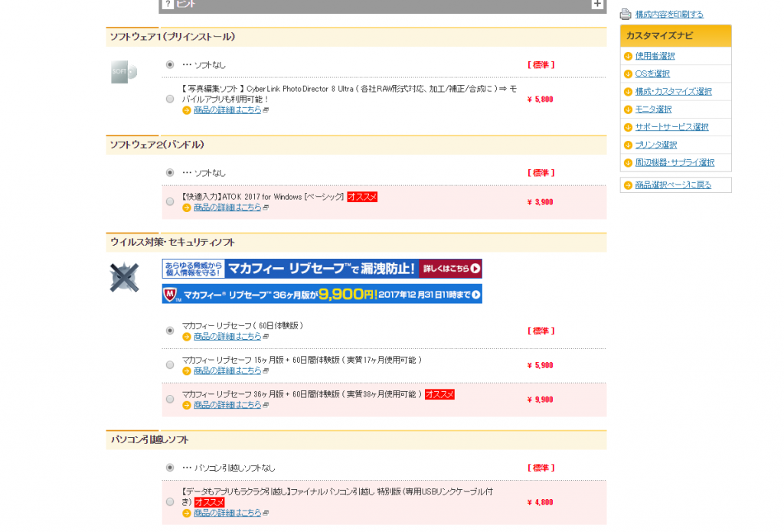
Task: Click the arrow icon beside 商品選択ページに戻る
Action: pos(628,185)
